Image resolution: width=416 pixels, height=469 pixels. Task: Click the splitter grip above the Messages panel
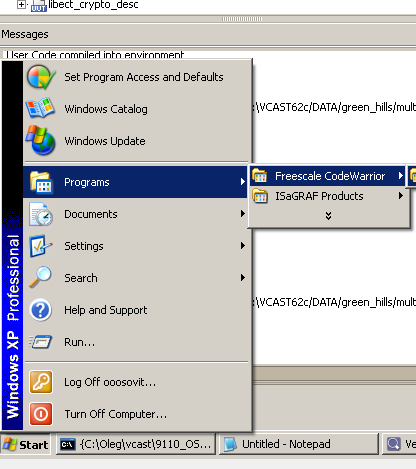pos(242,19)
